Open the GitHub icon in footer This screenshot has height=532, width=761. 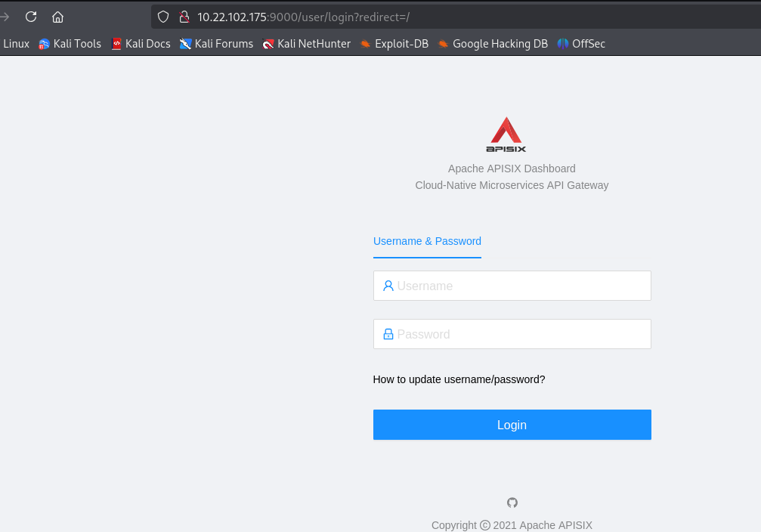pos(512,503)
